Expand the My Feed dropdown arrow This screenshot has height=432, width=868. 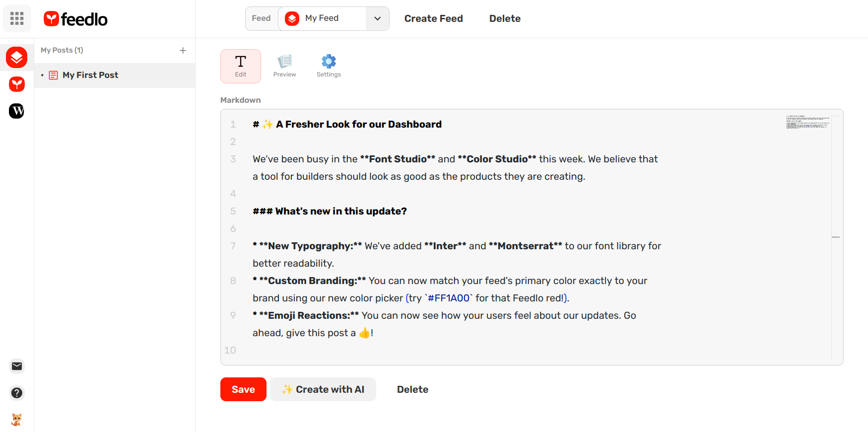click(x=377, y=18)
